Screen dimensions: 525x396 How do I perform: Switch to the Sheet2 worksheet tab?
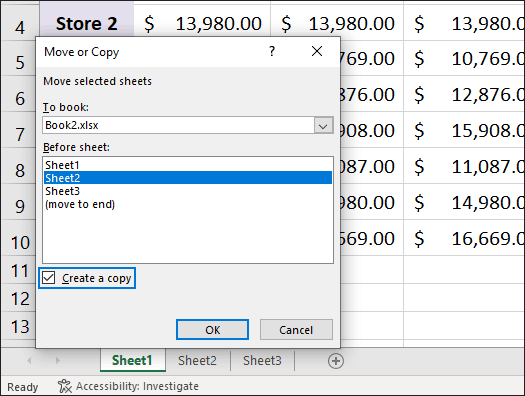coord(197,361)
